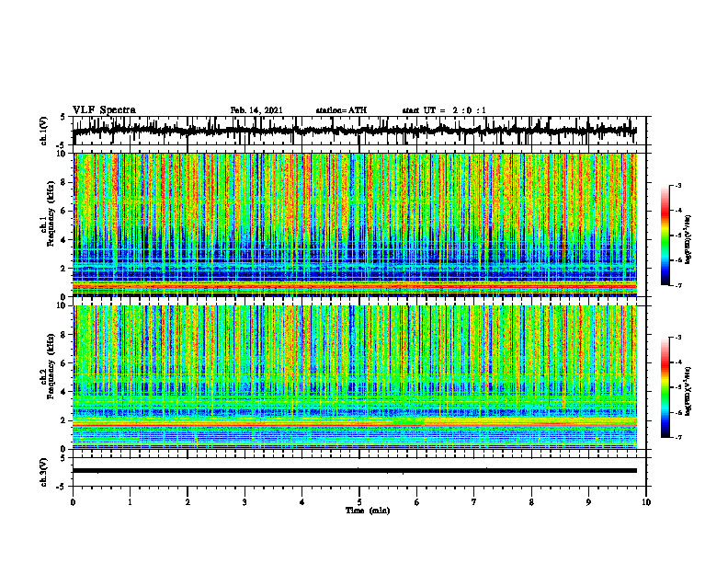The height and width of the screenshot is (563, 728).
Task: Click time axis tick label "5"
Action: point(359,502)
